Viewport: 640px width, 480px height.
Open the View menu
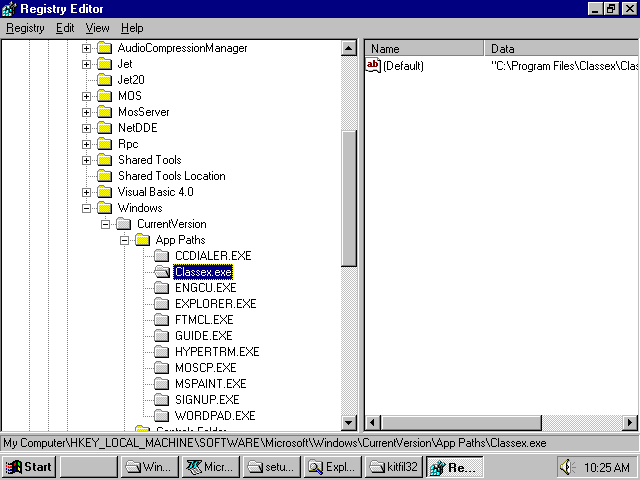[x=97, y=28]
